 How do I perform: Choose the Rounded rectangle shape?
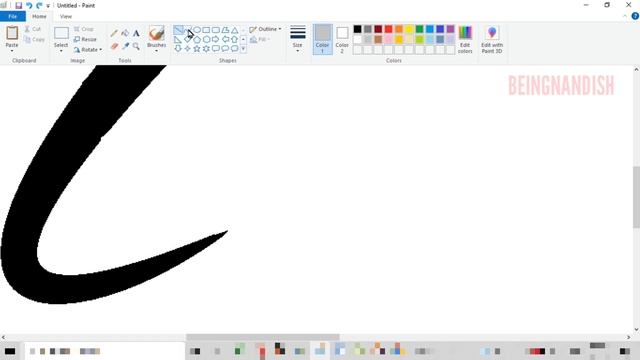point(216,30)
